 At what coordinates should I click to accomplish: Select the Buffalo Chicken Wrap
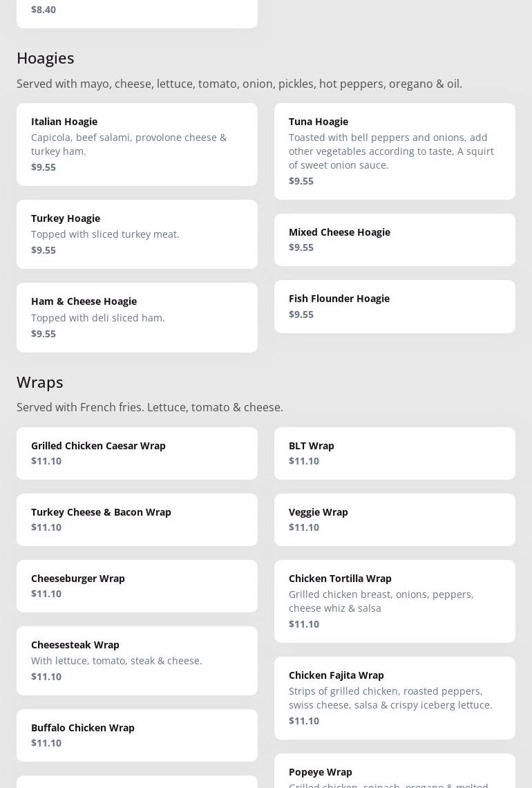[137, 735]
